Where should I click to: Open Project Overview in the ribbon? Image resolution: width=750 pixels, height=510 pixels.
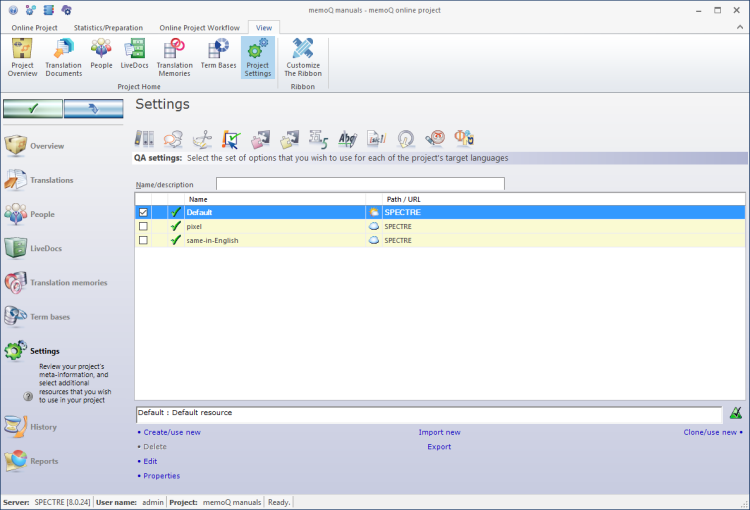click(x=22, y=56)
